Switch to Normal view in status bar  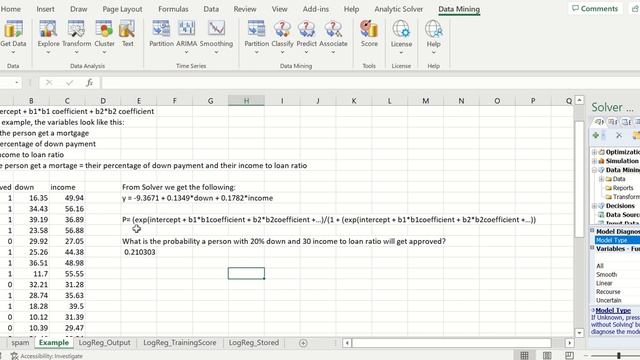tap(524, 356)
